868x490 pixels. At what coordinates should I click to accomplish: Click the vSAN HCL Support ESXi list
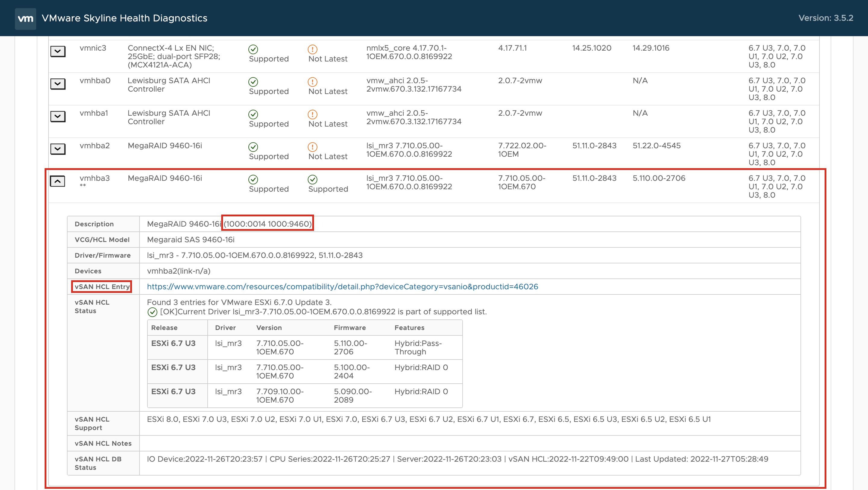tap(429, 419)
